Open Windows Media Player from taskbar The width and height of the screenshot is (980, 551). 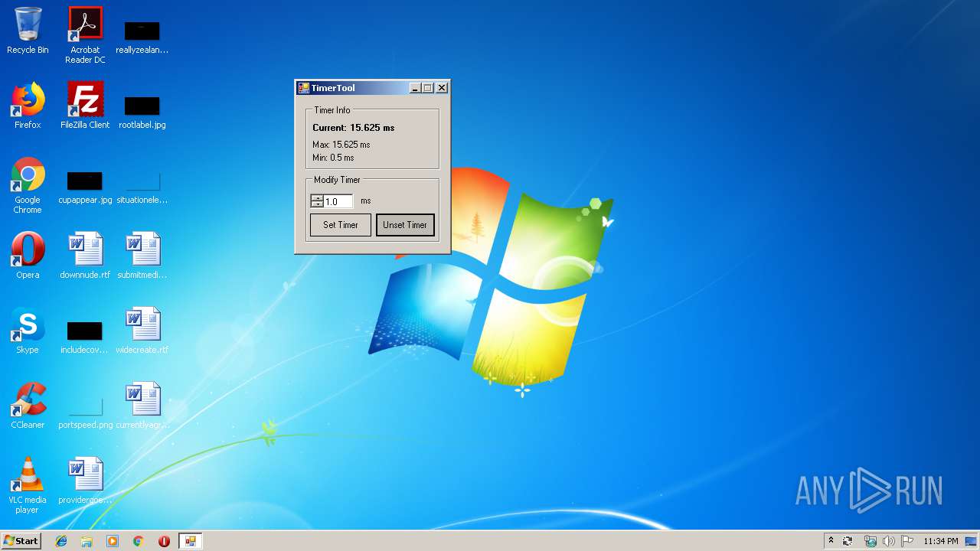tap(113, 541)
